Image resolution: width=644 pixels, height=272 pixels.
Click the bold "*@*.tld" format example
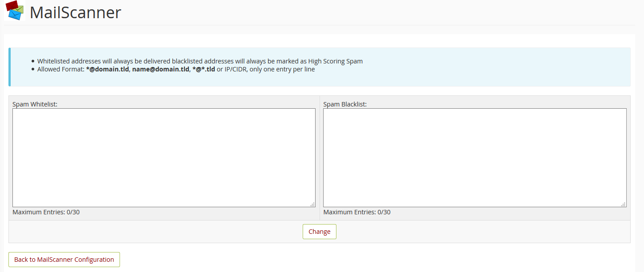click(x=204, y=69)
